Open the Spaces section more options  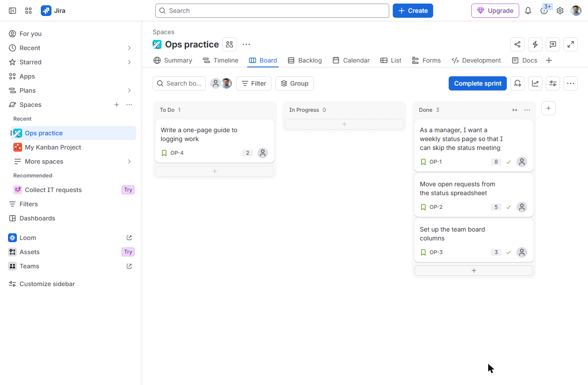tap(129, 105)
